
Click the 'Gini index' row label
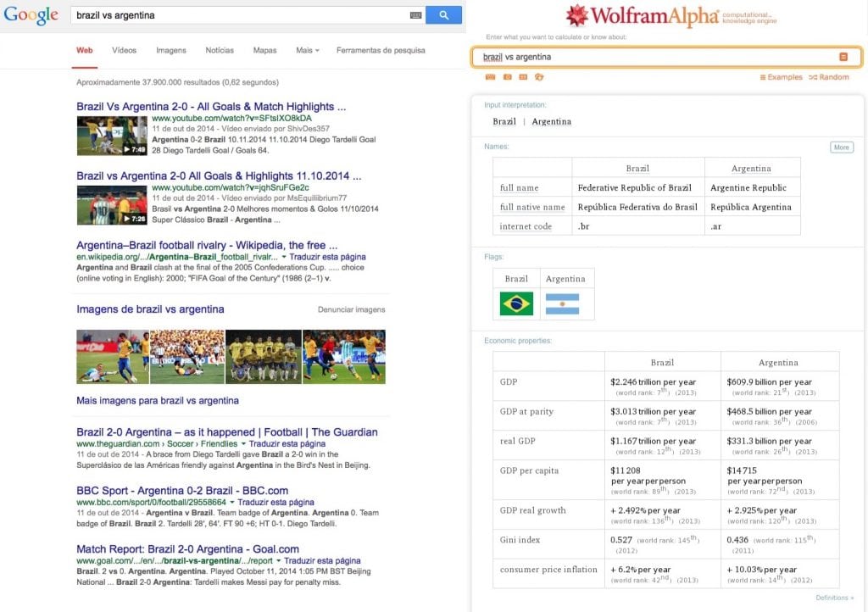click(520, 539)
